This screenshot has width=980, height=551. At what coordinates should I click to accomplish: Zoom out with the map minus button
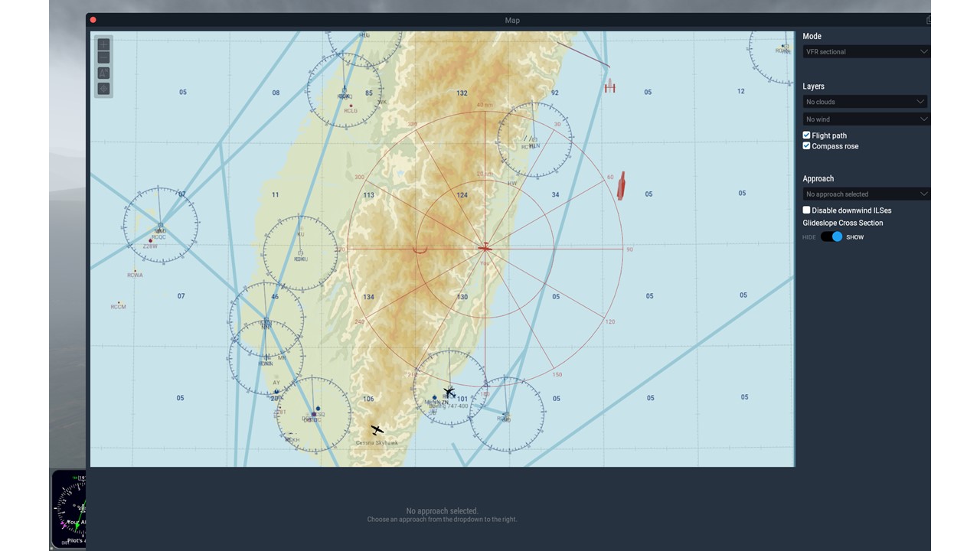tap(103, 57)
